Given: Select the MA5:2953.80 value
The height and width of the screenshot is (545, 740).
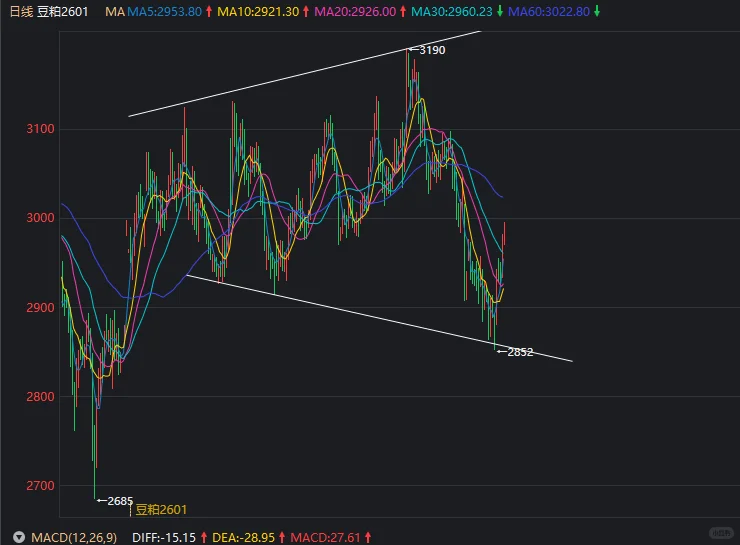Looking at the screenshot, I should [x=164, y=11].
